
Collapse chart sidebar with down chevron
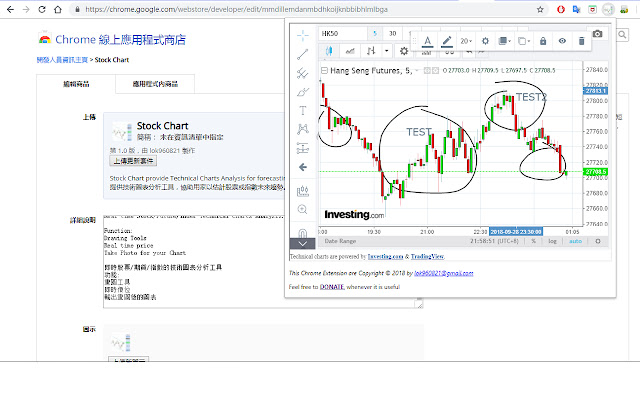tap(302, 244)
